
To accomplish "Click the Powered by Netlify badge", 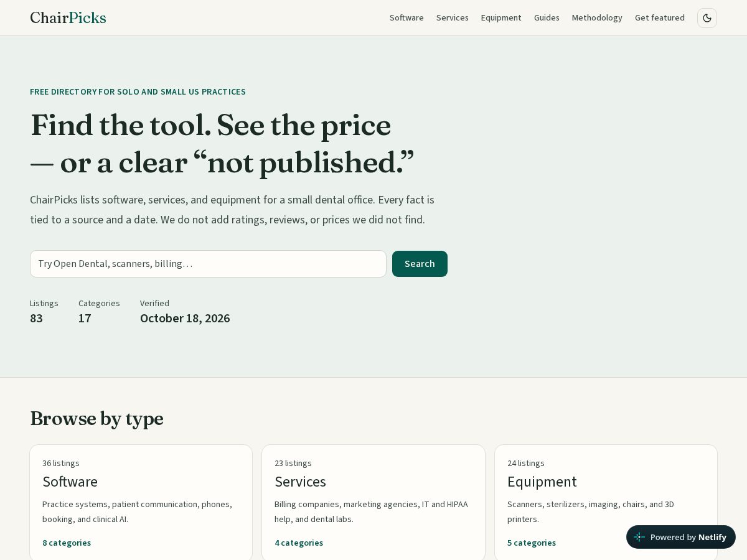I will click(x=681, y=537).
